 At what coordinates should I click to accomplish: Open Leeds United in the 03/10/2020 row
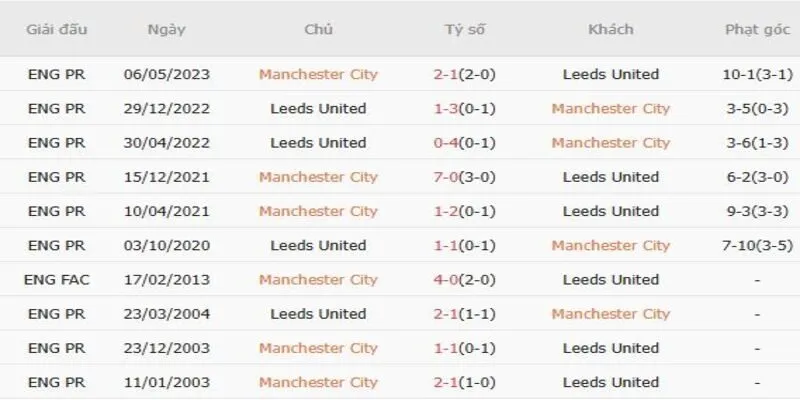click(318, 245)
